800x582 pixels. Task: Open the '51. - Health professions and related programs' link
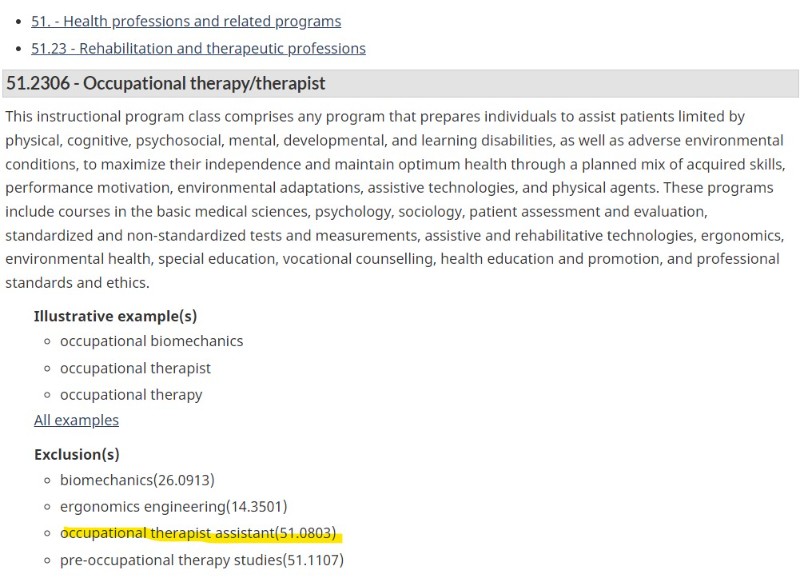click(186, 21)
